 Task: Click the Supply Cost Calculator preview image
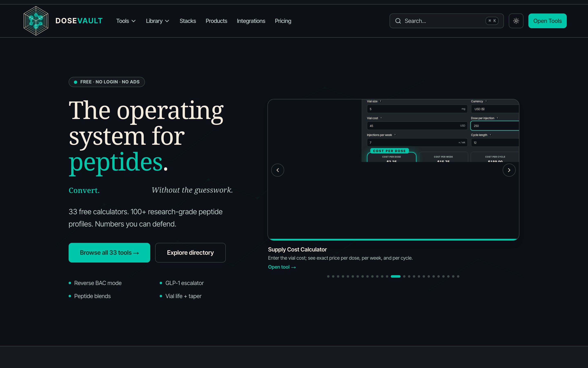point(393,170)
